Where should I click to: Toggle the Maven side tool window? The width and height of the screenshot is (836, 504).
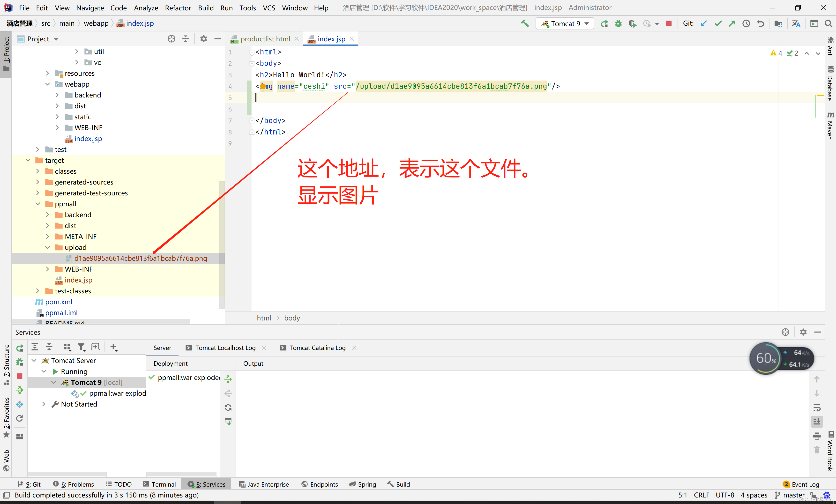830,126
